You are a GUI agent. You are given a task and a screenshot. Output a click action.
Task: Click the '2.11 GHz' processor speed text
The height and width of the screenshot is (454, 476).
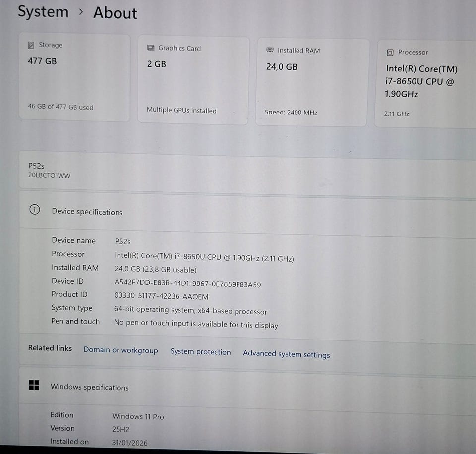[397, 114]
